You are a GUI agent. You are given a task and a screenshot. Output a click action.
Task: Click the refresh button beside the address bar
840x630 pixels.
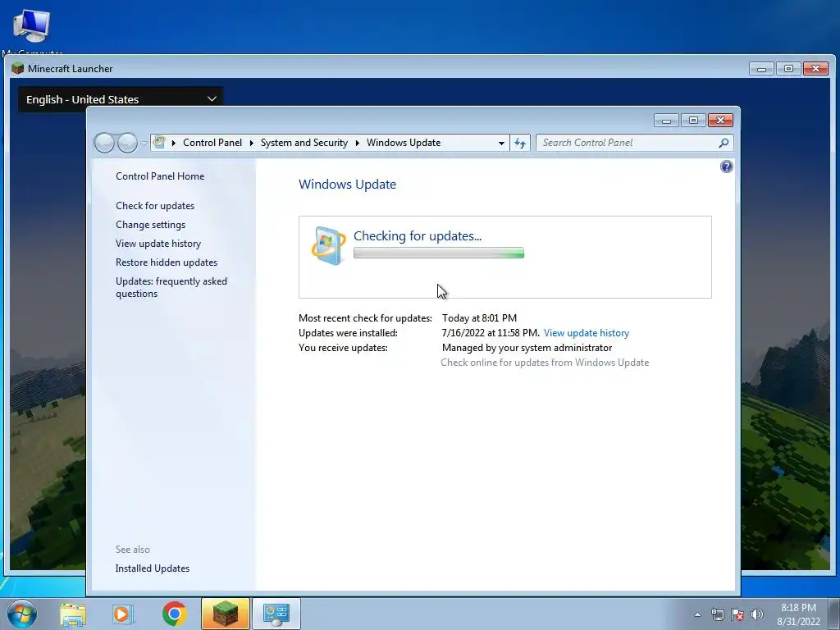point(519,143)
